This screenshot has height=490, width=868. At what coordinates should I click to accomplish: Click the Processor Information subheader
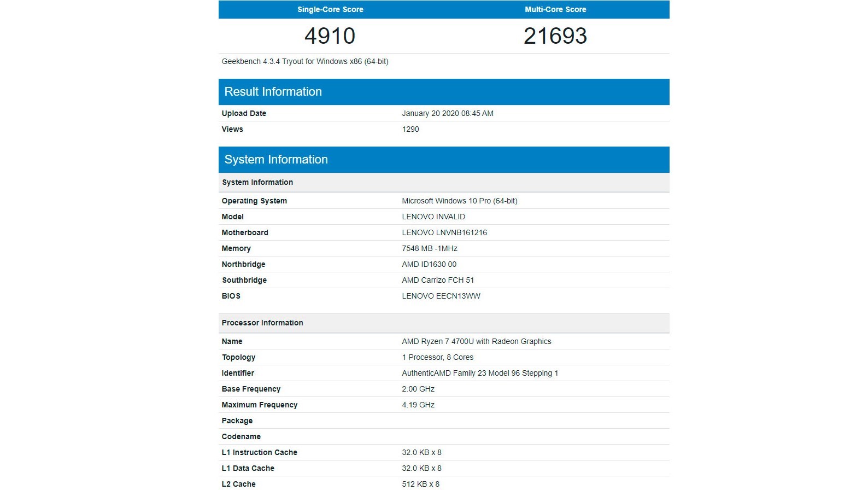(x=444, y=323)
